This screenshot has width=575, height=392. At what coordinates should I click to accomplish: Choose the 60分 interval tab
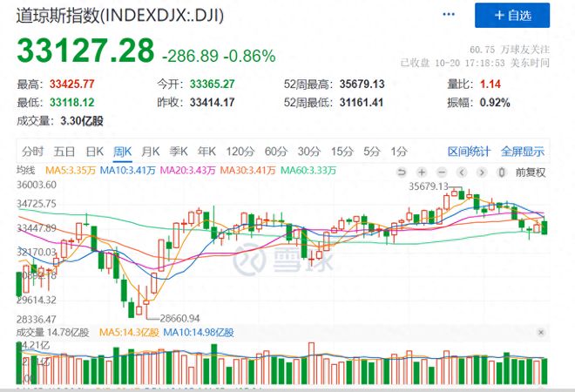coord(276,152)
